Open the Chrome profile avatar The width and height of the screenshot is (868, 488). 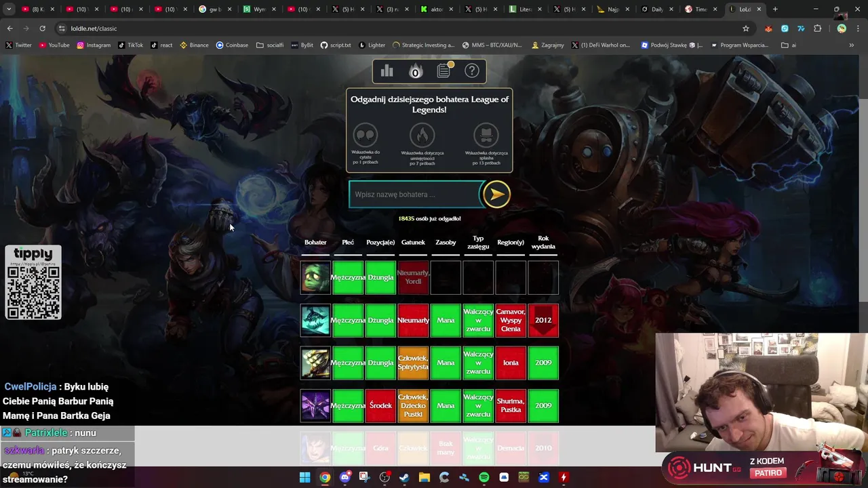point(842,28)
